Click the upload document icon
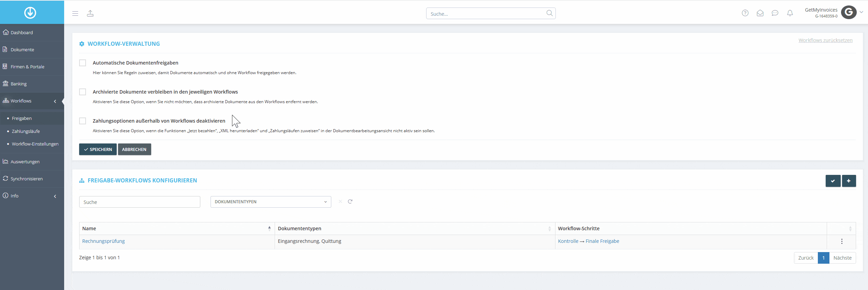The image size is (868, 290). 90,13
